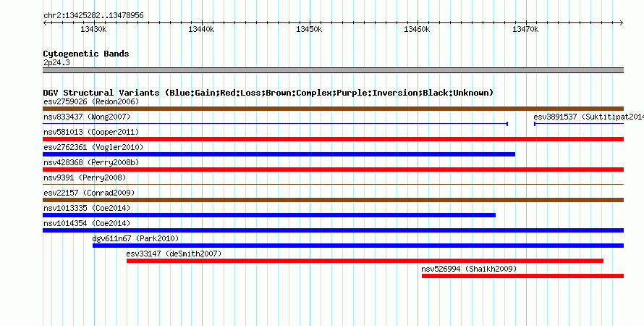Open the esv2762361 (Vogler2010) label
This screenshot has height=326, width=644.
[x=93, y=147]
